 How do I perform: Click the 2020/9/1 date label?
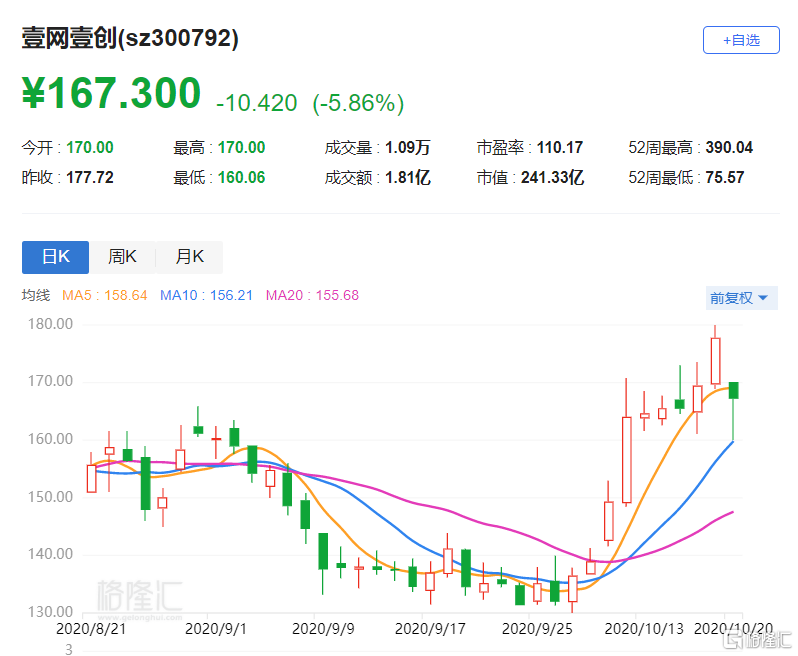[x=216, y=629]
